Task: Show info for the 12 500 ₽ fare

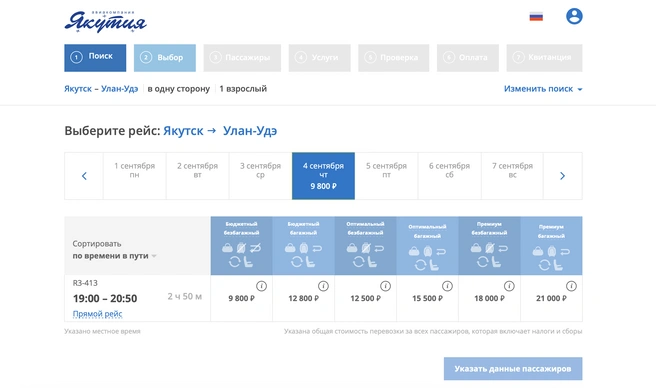Action: (x=385, y=286)
